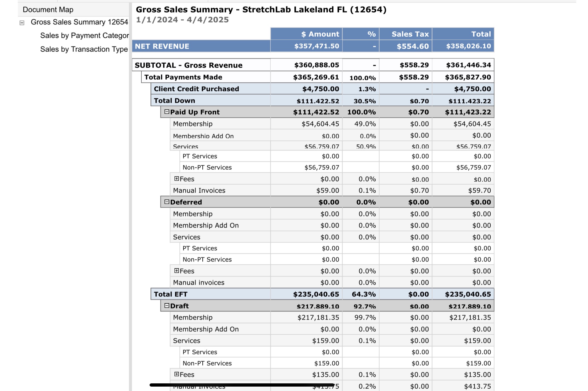The width and height of the screenshot is (588, 391).
Task: Select Draft Fees total $135.00
Action: [477, 375]
